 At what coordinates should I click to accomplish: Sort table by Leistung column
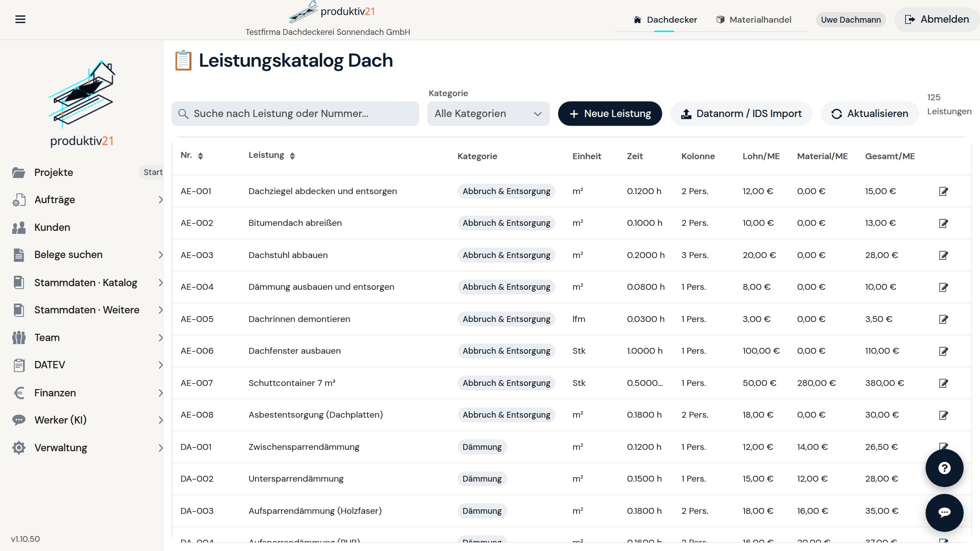tap(292, 156)
